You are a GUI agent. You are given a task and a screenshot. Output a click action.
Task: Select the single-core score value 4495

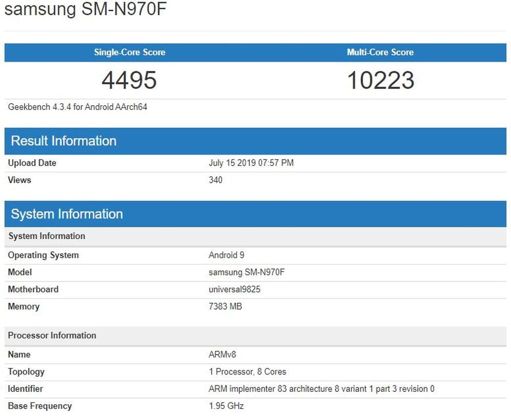129,80
